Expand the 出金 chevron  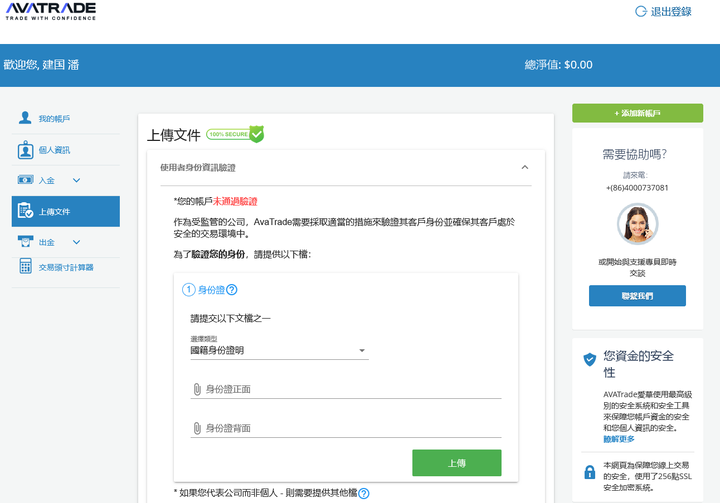click(x=77, y=242)
